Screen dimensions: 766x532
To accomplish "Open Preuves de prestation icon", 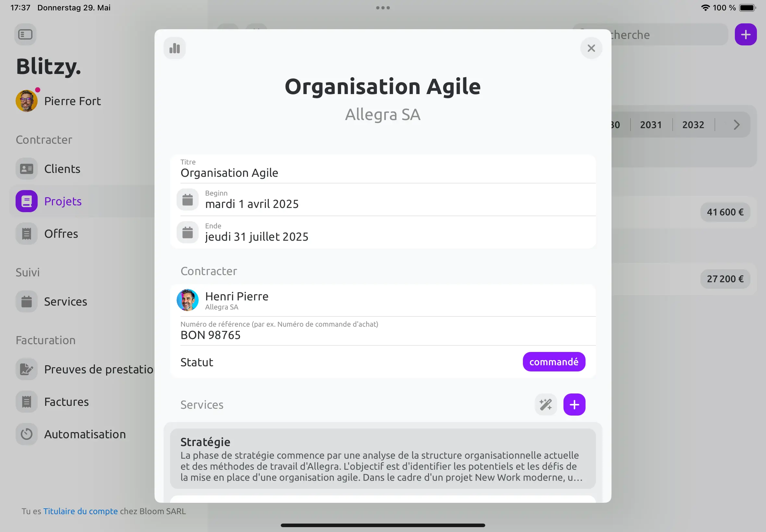I will pos(26,369).
